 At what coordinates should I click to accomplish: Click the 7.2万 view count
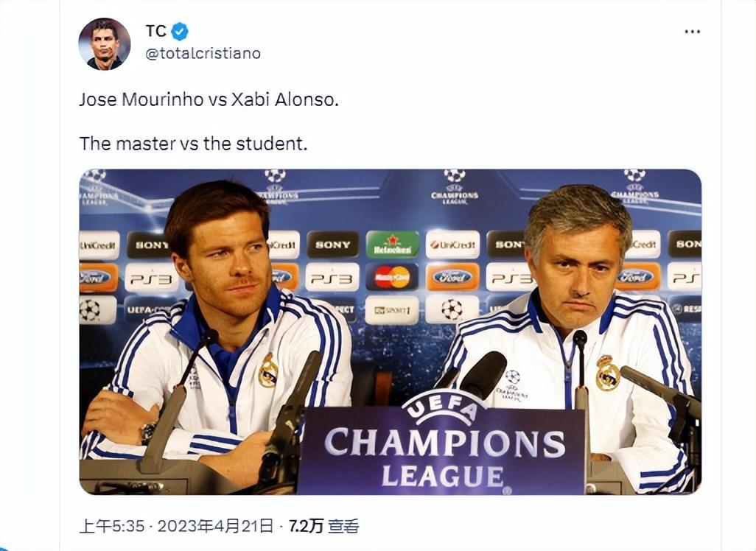click(306, 526)
